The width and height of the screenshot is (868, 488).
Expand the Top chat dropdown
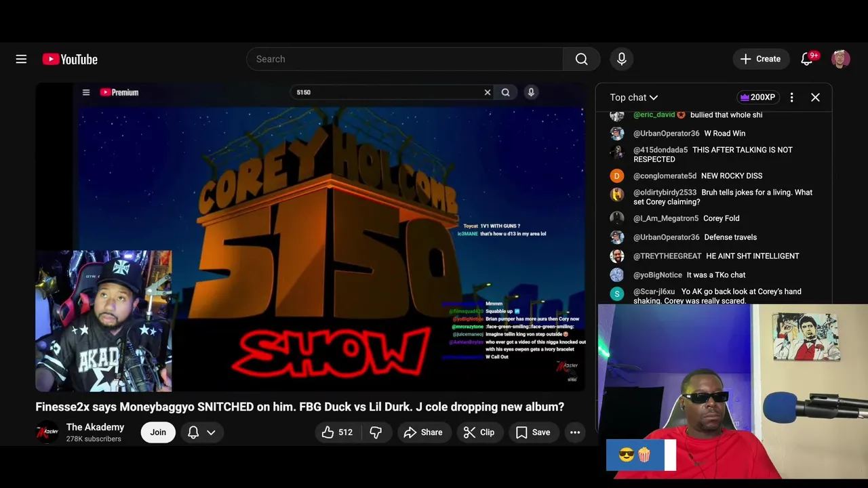coord(634,98)
